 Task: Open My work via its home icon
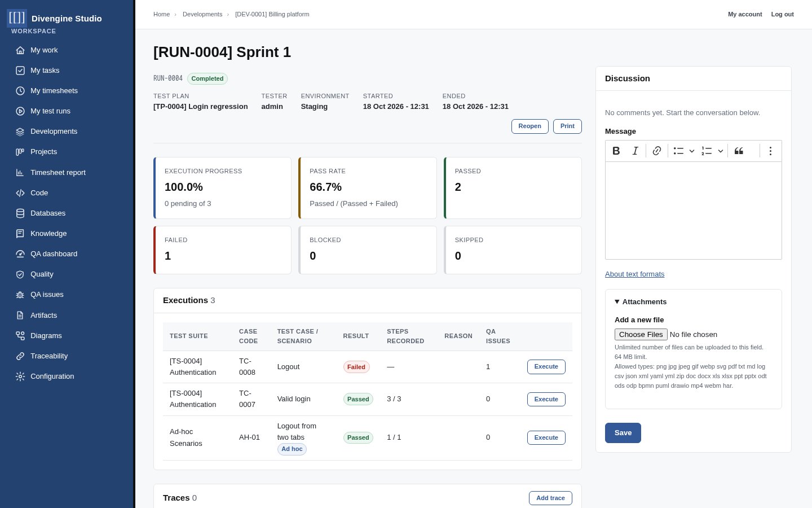(x=20, y=50)
